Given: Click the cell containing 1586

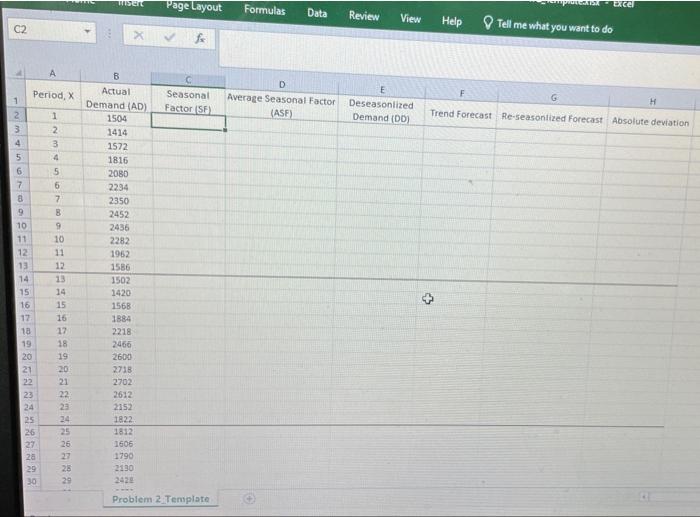Looking at the screenshot, I should (x=121, y=267).
